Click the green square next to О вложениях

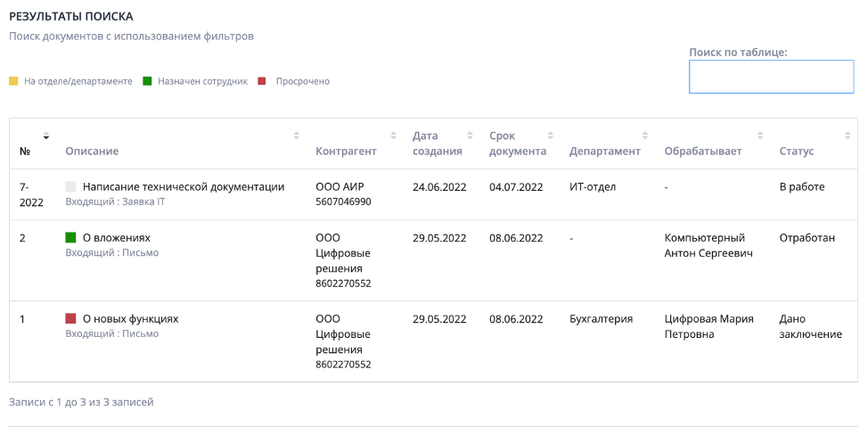pyautogui.click(x=71, y=238)
